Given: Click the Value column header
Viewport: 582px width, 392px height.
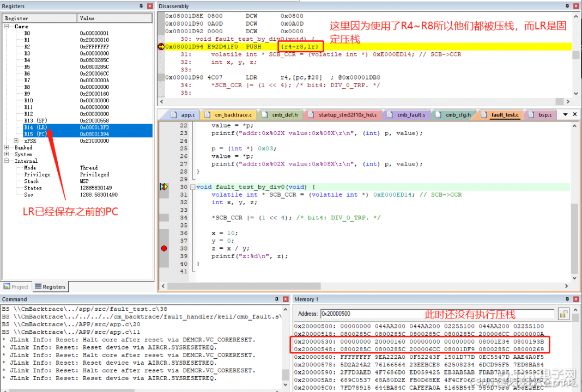Looking at the screenshot, I should tap(114, 18).
